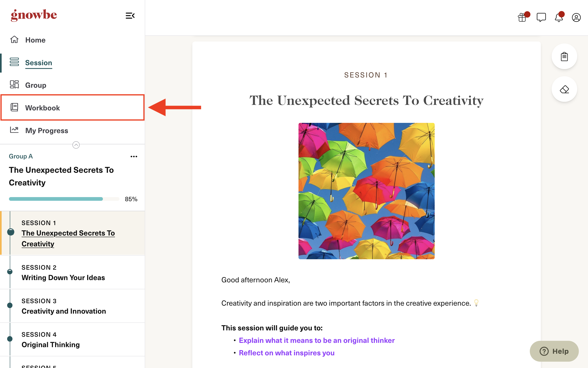Select the Session menu item
Image resolution: width=588 pixels, height=368 pixels.
tap(72, 63)
